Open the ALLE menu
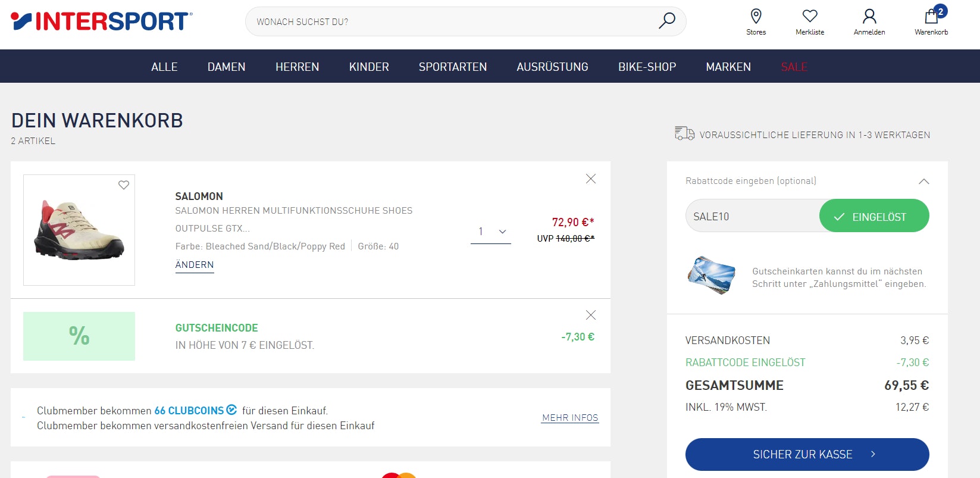 point(164,67)
